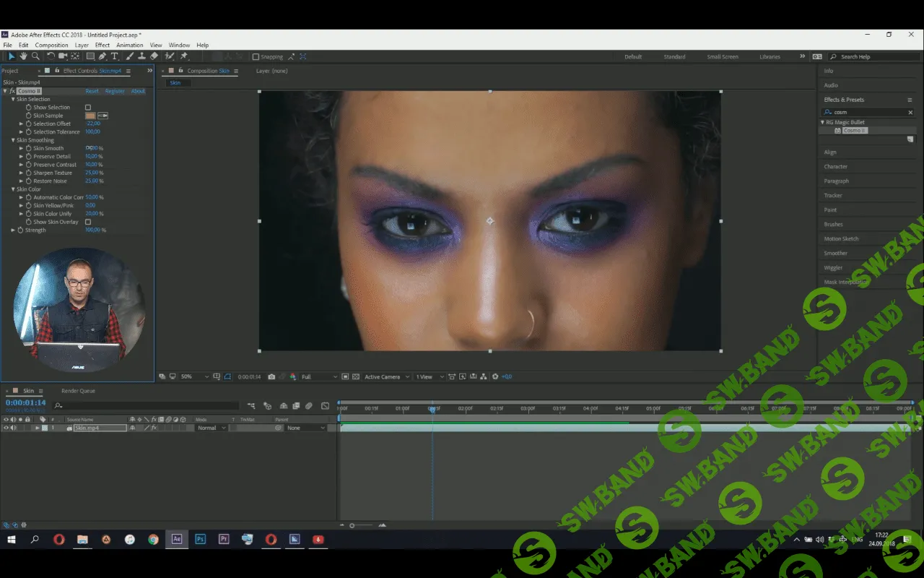Image resolution: width=924 pixels, height=578 pixels.
Task: Enable the Show Selection checkbox
Action: point(88,107)
